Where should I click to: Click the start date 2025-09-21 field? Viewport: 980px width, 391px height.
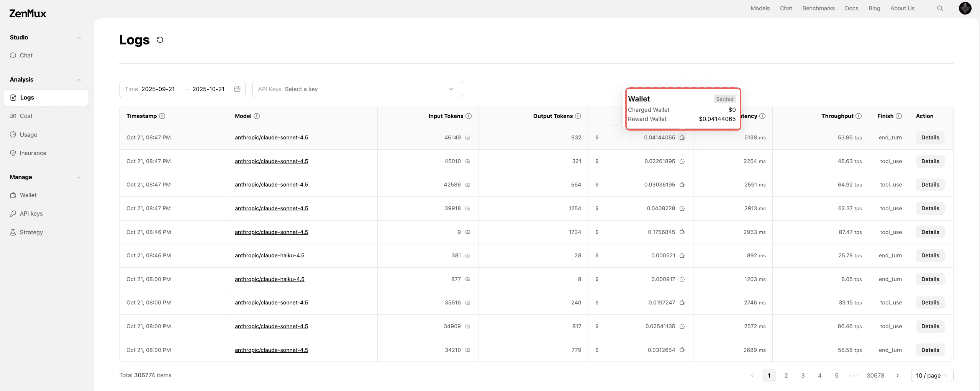coord(158,89)
